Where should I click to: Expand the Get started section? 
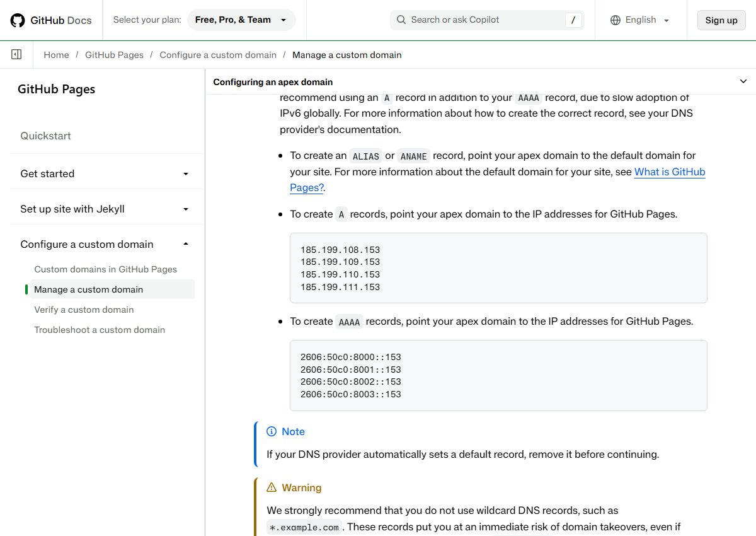(105, 173)
